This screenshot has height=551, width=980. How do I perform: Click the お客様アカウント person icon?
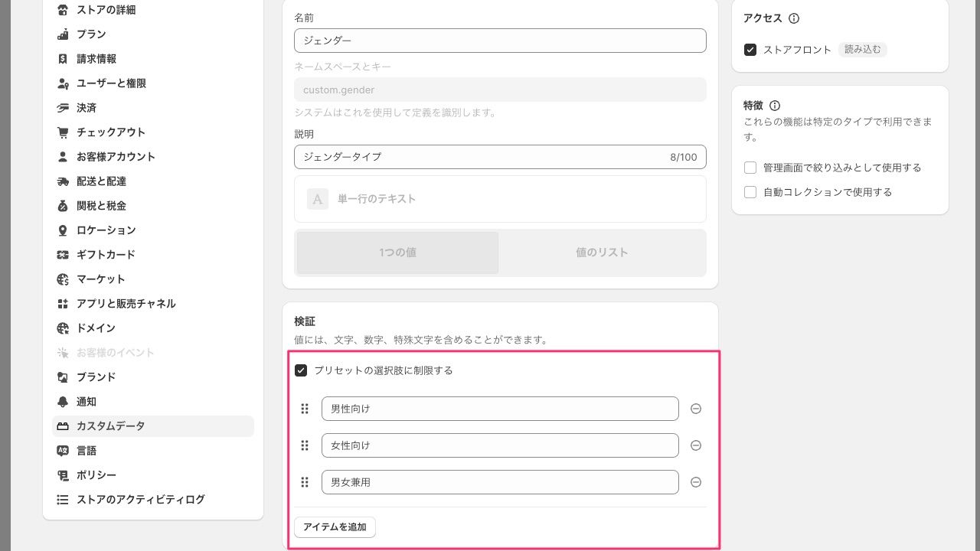(x=63, y=157)
